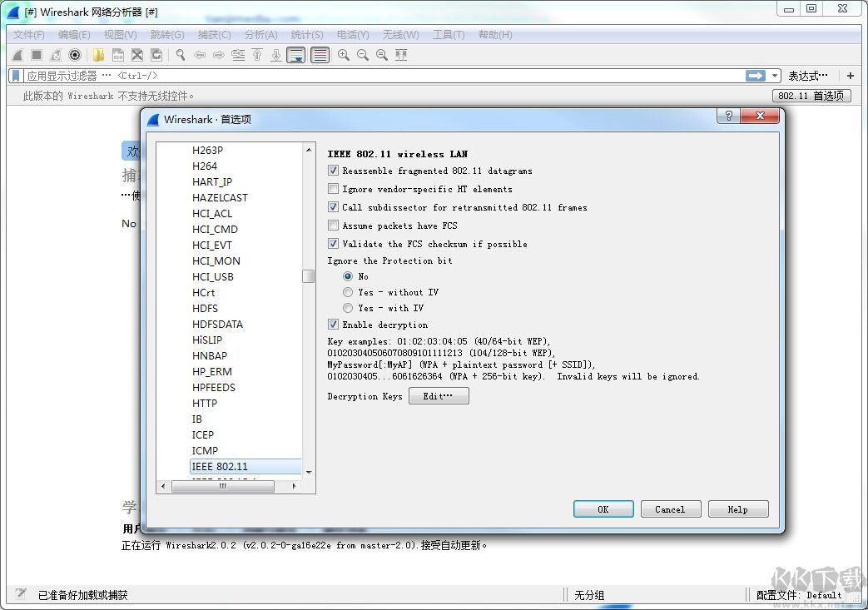This screenshot has width=868, height=610.
Task: Toggle Call subdissector for retransmitted frames
Action: tap(333, 207)
